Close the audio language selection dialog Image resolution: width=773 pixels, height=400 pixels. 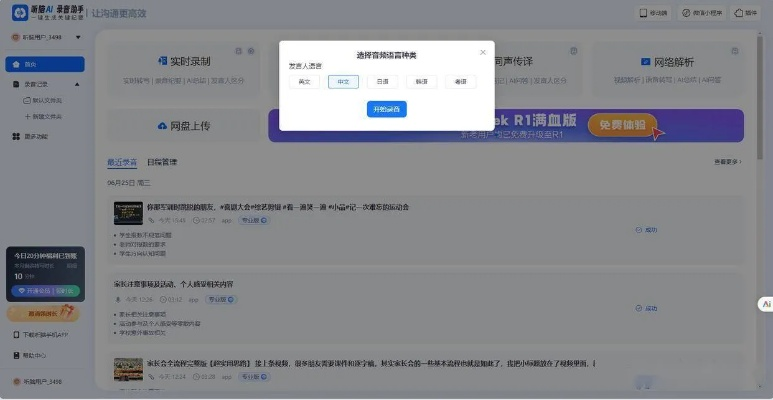tap(482, 52)
